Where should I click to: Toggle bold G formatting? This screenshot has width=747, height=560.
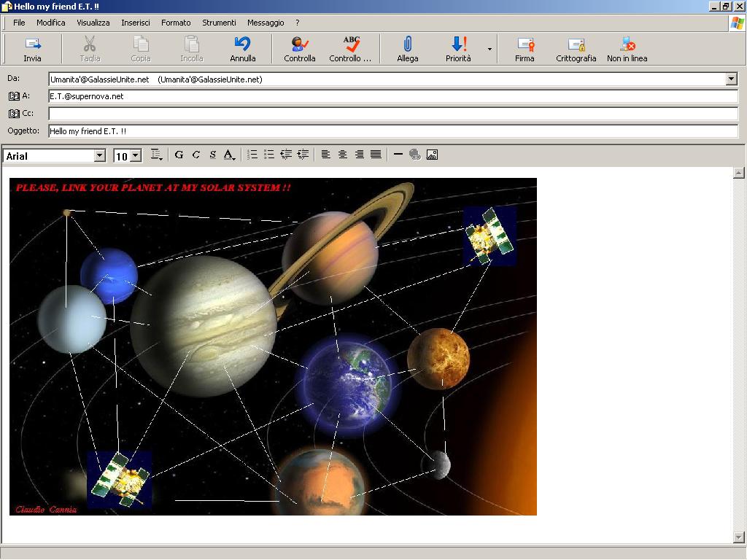pyautogui.click(x=179, y=155)
